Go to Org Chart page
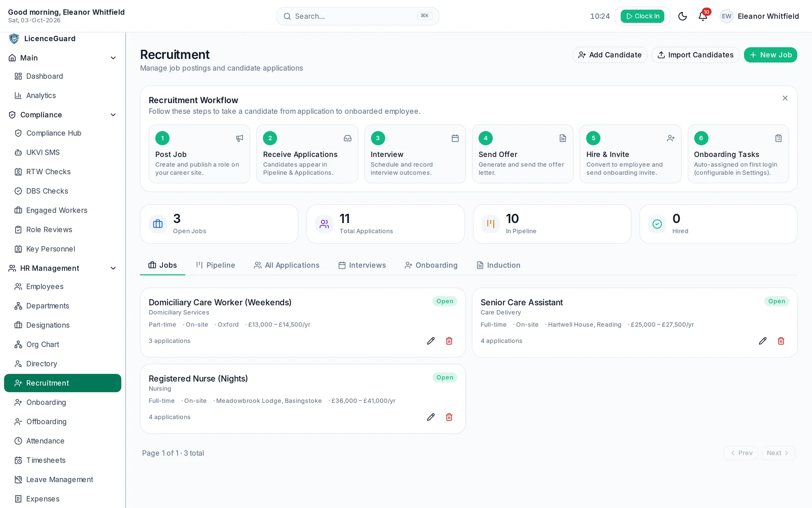This screenshot has width=812, height=508. coord(63,345)
